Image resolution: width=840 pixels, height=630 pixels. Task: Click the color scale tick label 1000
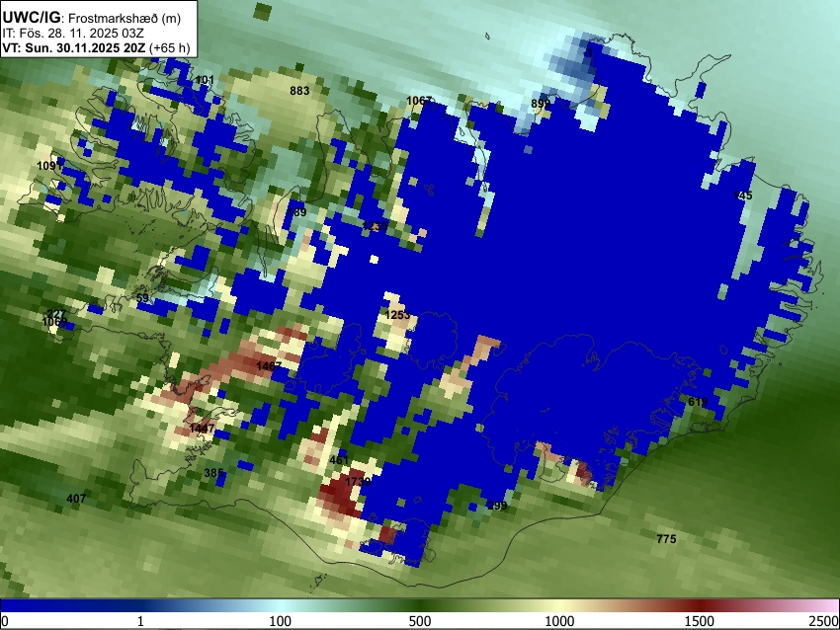(x=559, y=621)
